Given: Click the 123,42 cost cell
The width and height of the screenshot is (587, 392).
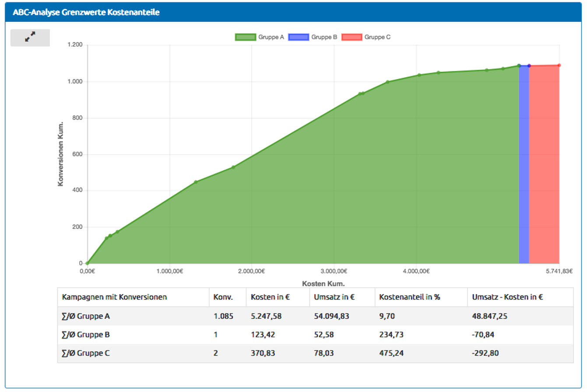Looking at the screenshot, I should (262, 335).
